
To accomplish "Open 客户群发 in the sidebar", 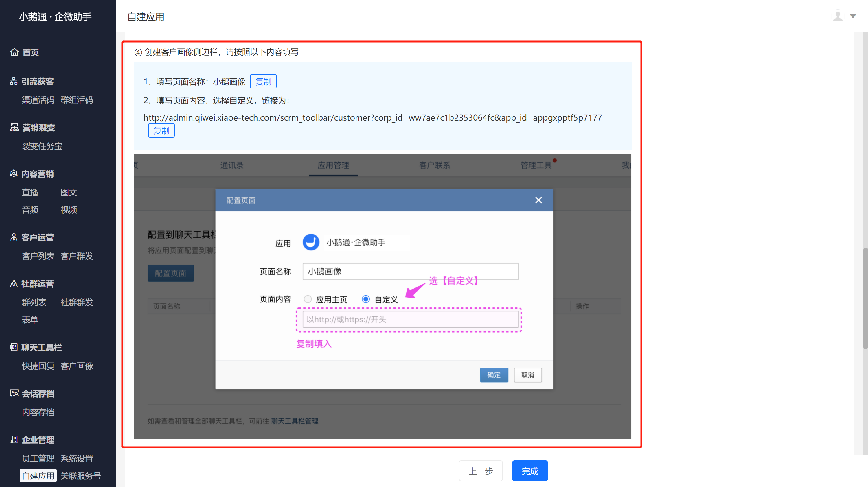I will [x=77, y=256].
